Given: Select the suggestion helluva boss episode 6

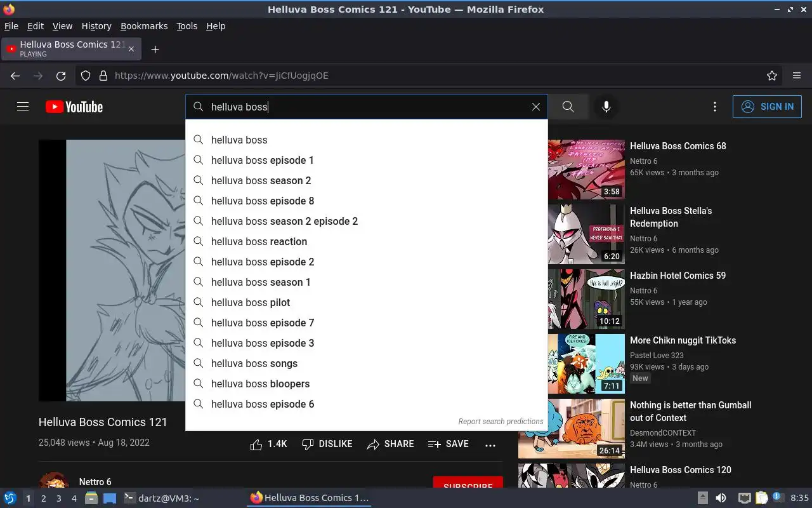Looking at the screenshot, I should click(367, 404).
